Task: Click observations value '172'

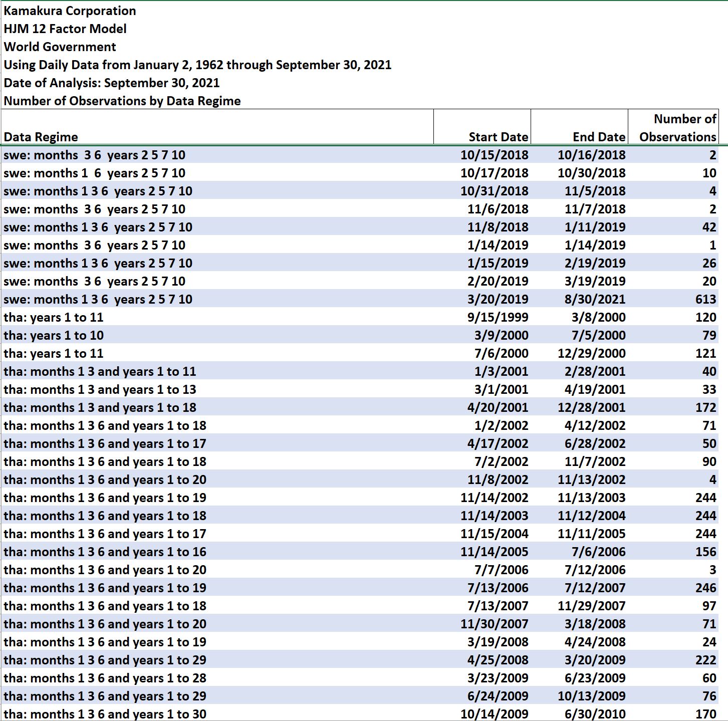Action: (705, 408)
